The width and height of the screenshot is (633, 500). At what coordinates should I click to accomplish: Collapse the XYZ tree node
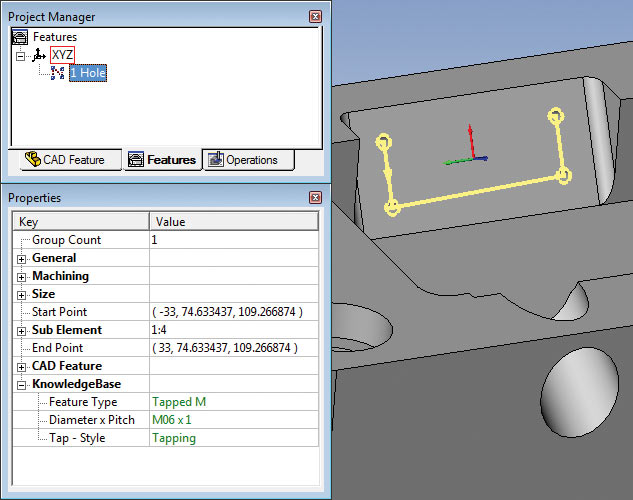coord(20,56)
